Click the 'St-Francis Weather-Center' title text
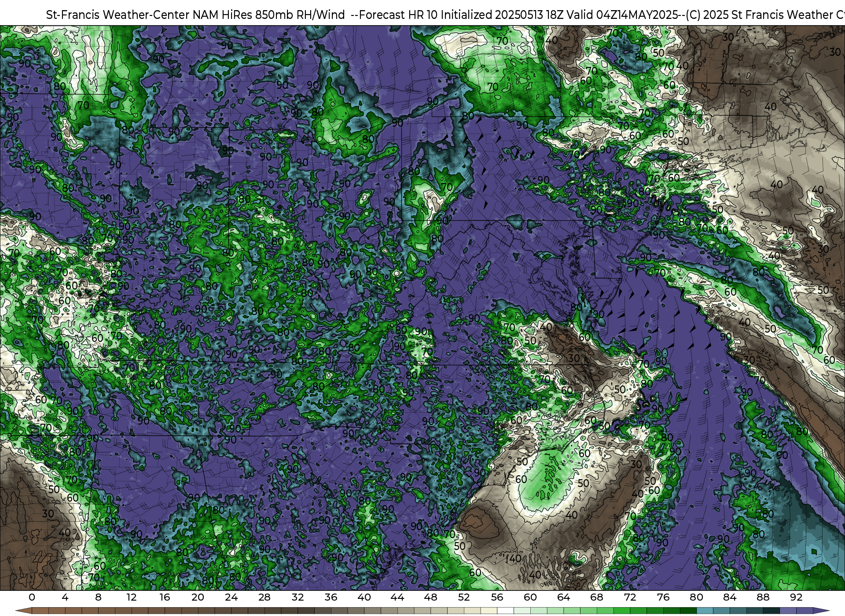 tap(118, 15)
